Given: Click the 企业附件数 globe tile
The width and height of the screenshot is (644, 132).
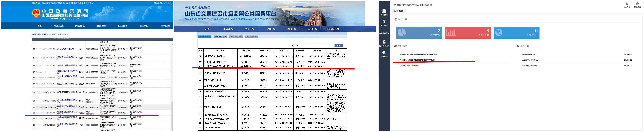Looking at the screenshot, I should [516, 33].
